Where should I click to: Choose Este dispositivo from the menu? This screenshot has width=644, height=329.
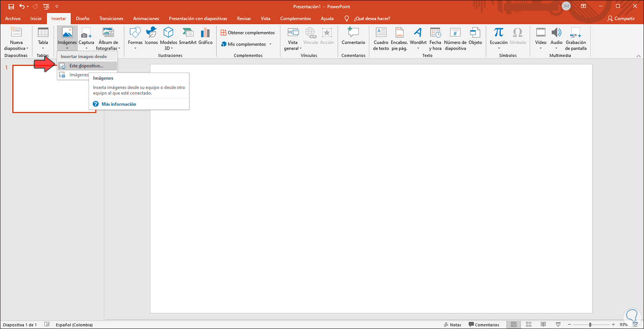coord(86,66)
